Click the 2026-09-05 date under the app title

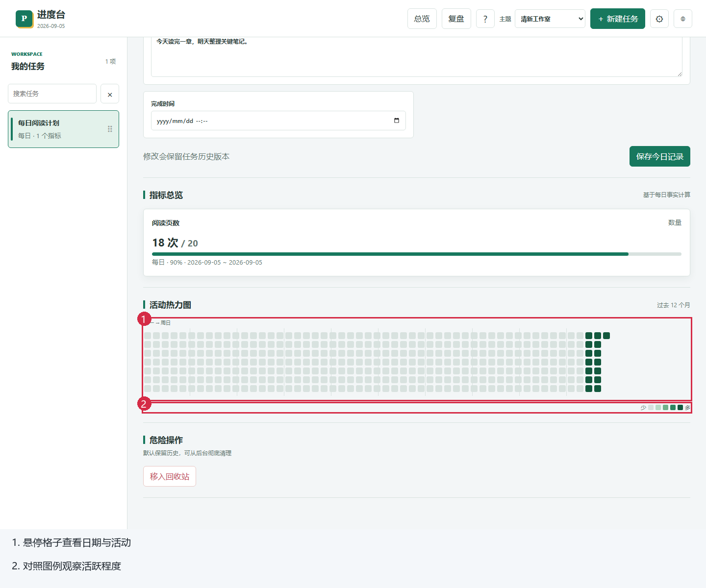51,26
